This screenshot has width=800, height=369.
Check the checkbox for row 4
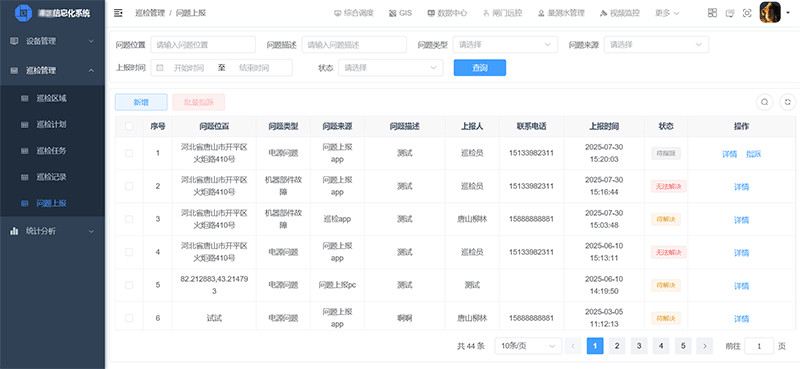click(129, 252)
